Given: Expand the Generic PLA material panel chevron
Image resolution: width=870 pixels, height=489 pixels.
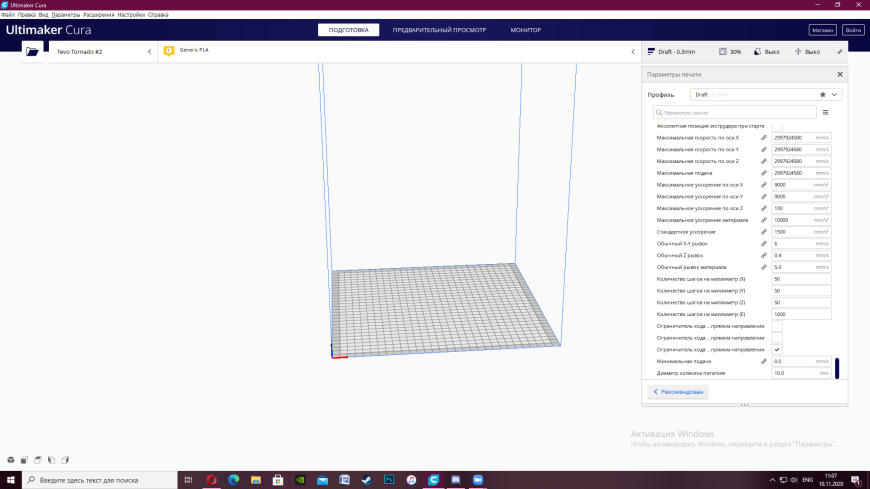Looking at the screenshot, I should click(x=633, y=52).
